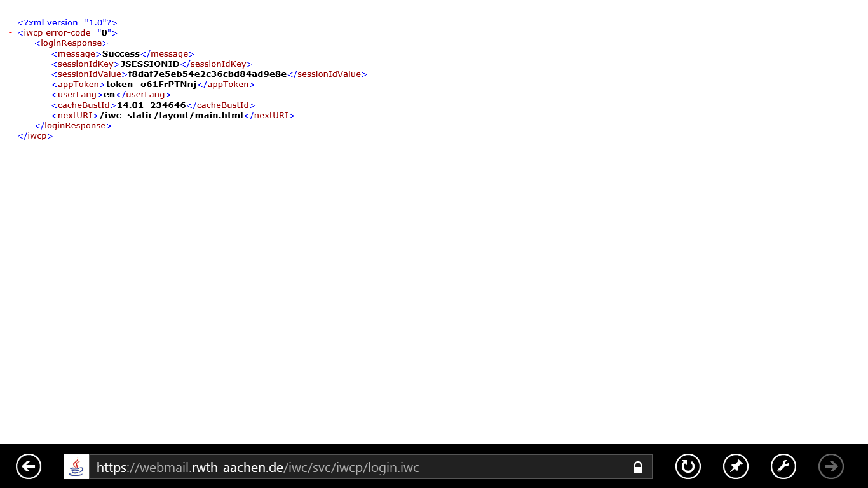Click the closing sessionIdValue tag
This screenshot has width=868, height=488.
click(327, 74)
